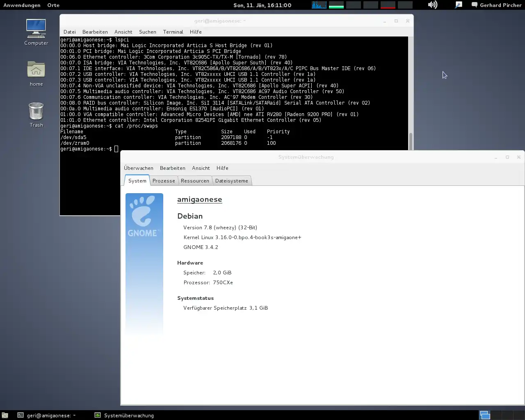Select the first workspace in the switcher

coord(485,415)
